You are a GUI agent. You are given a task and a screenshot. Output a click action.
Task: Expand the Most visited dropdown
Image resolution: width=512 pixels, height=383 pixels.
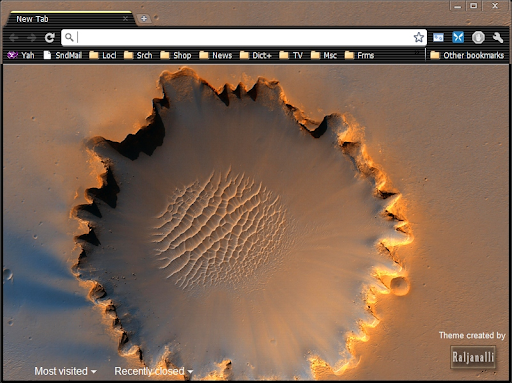click(65, 371)
